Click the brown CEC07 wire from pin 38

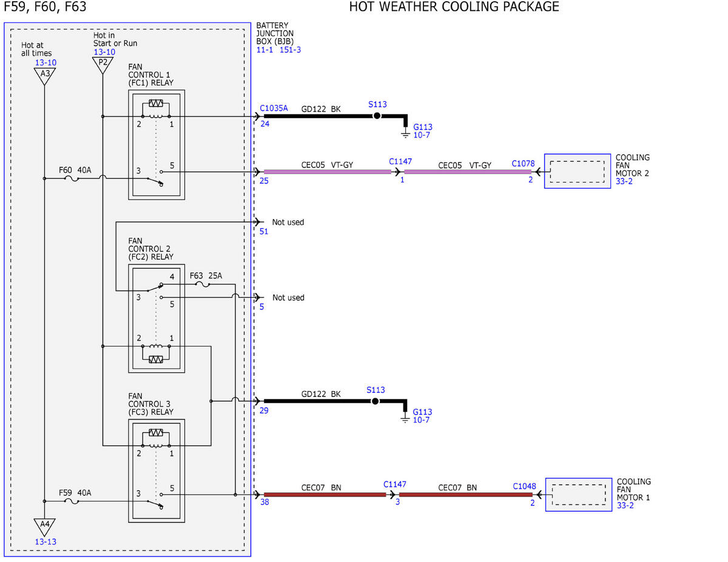click(x=325, y=495)
